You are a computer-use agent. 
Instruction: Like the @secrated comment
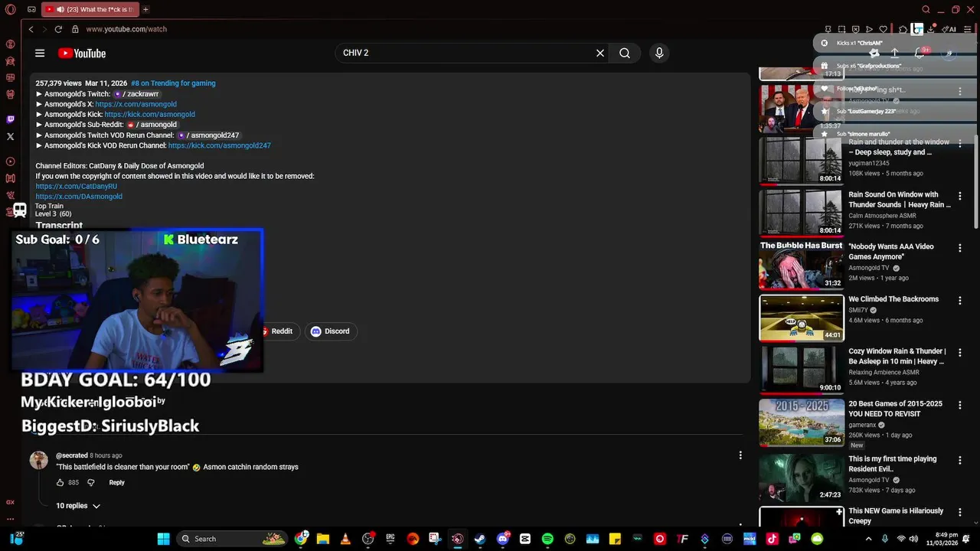coord(60,483)
